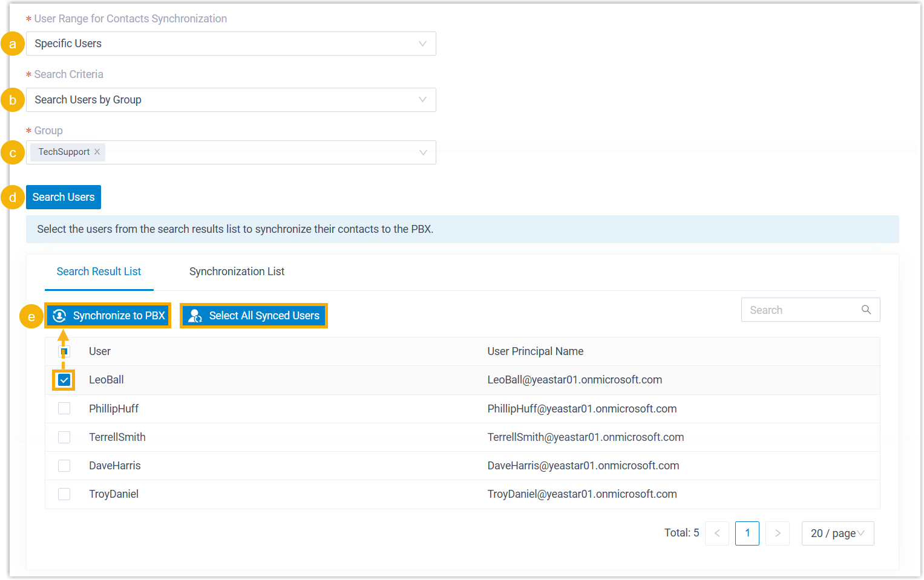
Task: Switch to the Synchronization List tab
Action: (x=237, y=272)
